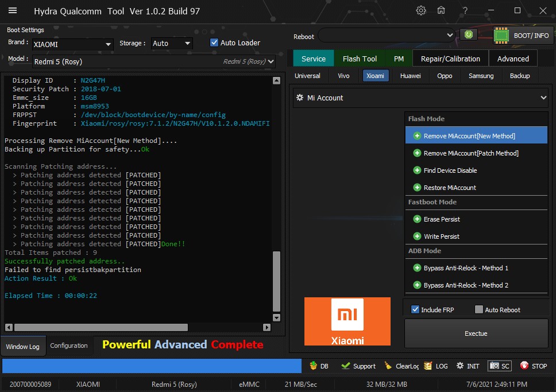Select the Universal sub-tab
556x392 pixels.
click(x=307, y=76)
